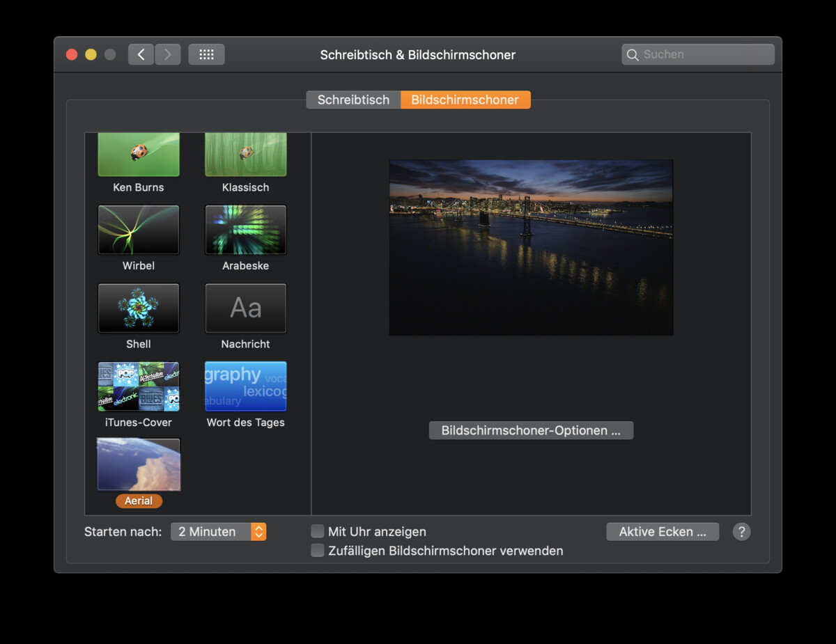
Task: Select the Wirbel screensaver
Action: [138, 230]
